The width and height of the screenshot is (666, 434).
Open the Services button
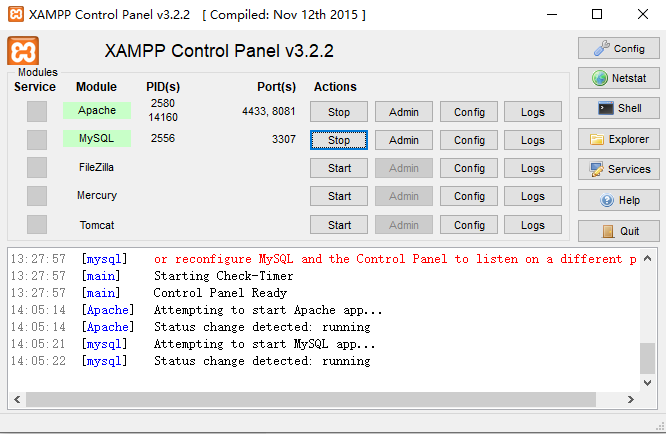coord(618,169)
